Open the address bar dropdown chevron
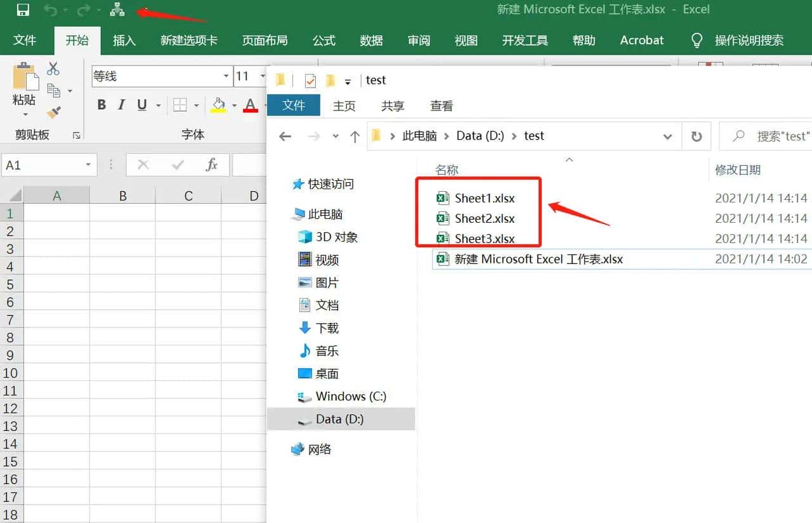The width and height of the screenshot is (812, 523). click(667, 136)
